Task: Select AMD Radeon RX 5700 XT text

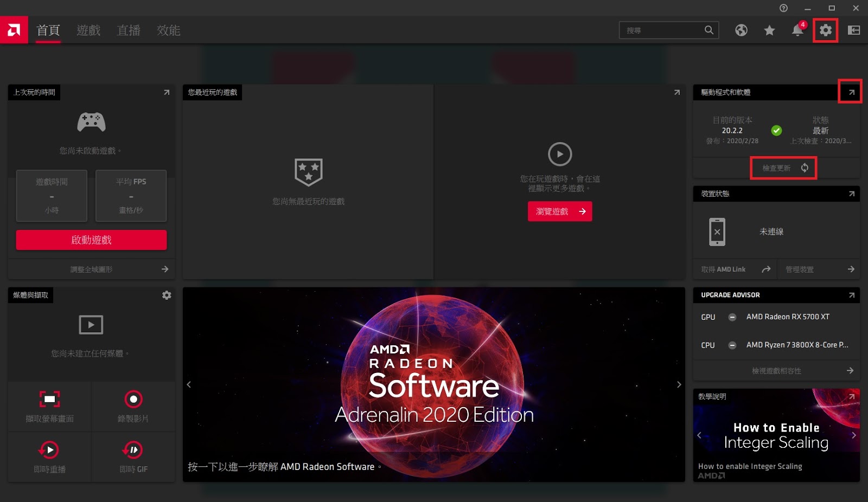Action: [788, 317]
